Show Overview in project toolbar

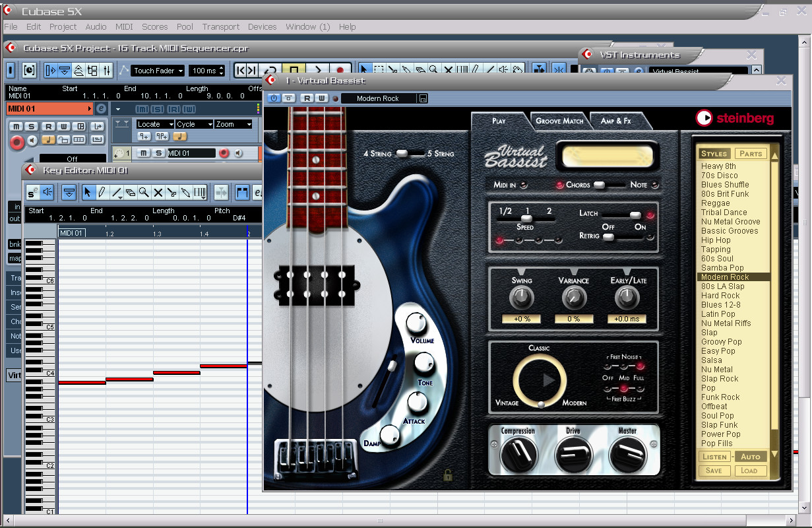click(x=78, y=70)
